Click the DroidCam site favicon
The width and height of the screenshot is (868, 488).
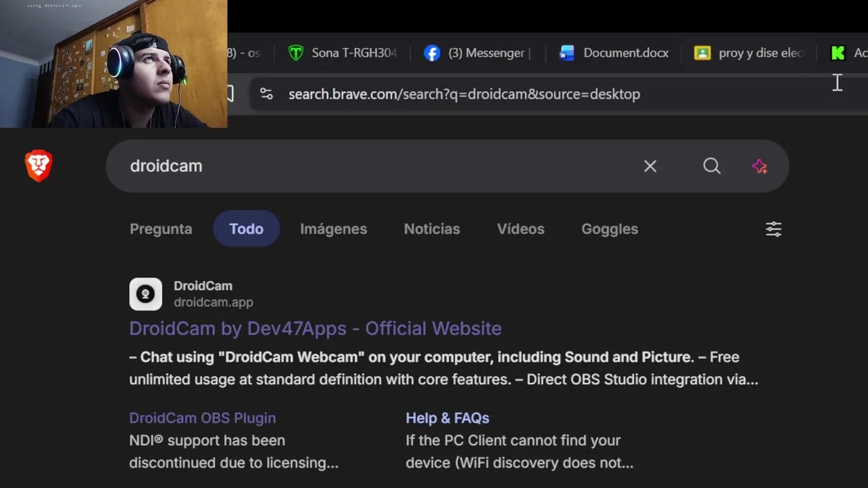coord(146,294)
